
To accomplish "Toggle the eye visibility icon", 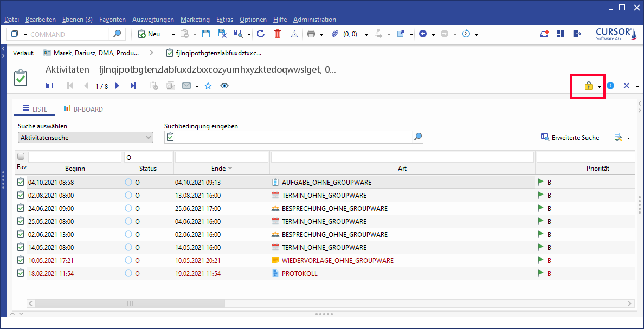I will point(224,86).
